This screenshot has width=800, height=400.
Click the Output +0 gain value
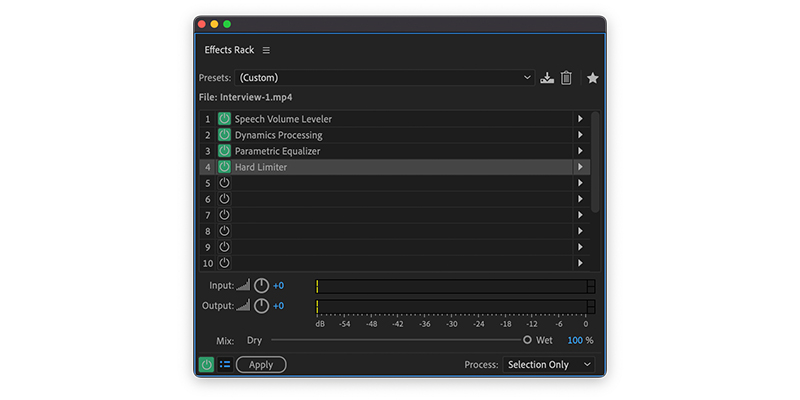pos(279,306)
